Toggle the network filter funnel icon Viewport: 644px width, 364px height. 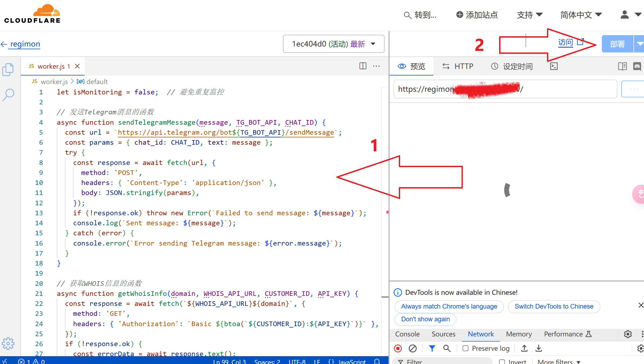click(432, 349)
